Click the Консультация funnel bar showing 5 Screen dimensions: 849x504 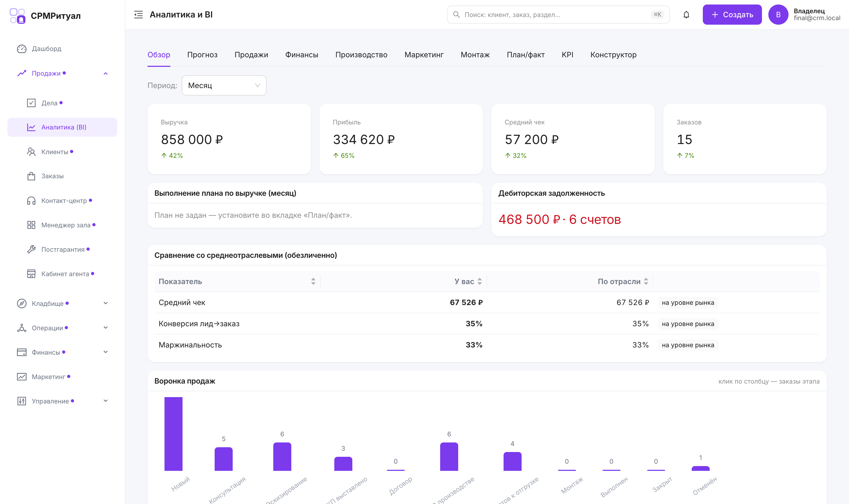[223, 459]
